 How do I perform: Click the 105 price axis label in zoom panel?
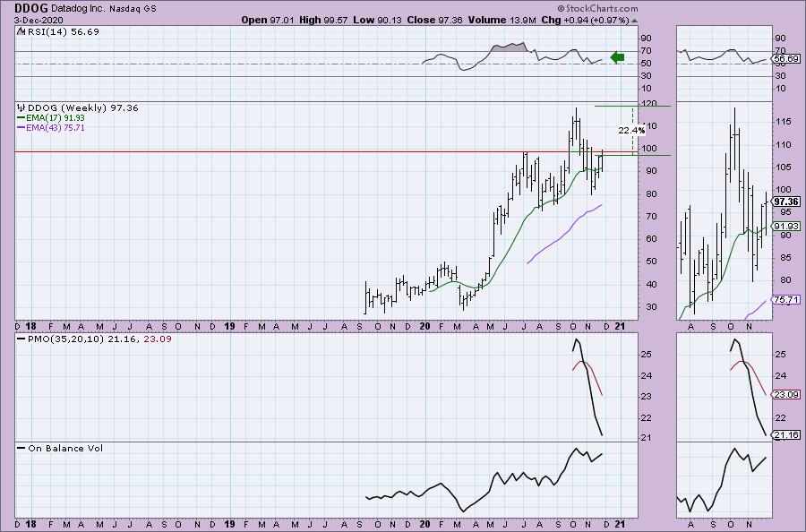coord(784,167)
